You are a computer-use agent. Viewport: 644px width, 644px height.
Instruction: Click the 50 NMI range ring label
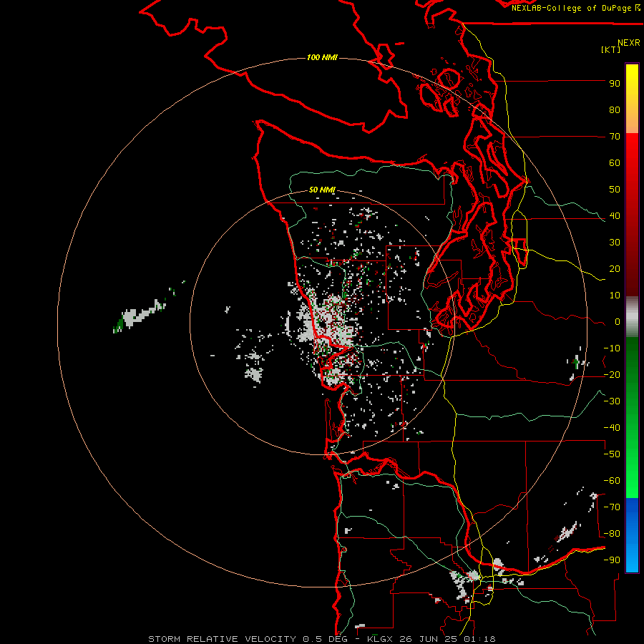[322, 190]
